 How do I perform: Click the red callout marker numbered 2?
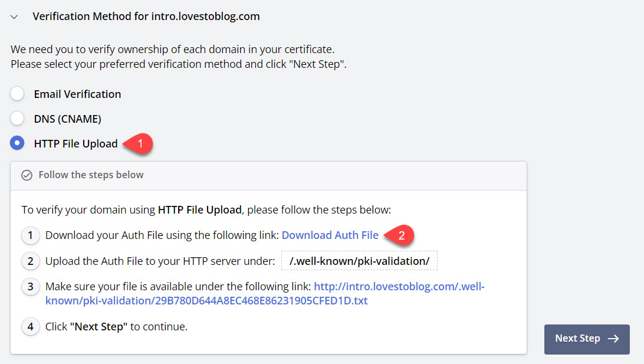tap(400, 235)
